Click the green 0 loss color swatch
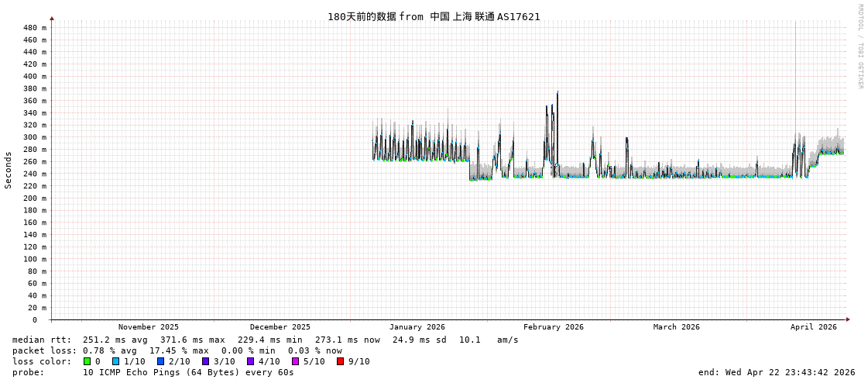The height and width of the screenshot is (383, 868). point(87,361)
